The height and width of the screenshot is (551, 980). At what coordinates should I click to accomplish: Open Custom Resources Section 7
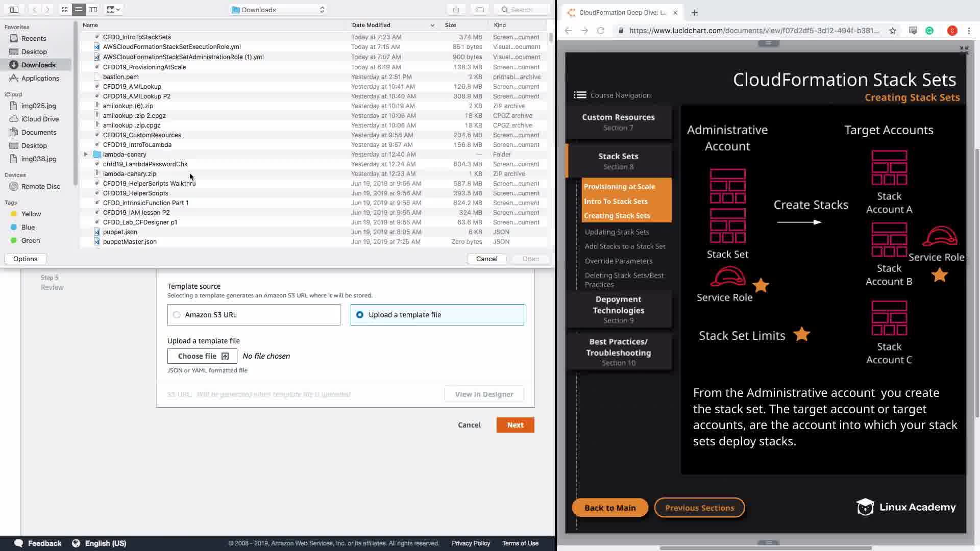pos(618,122)
